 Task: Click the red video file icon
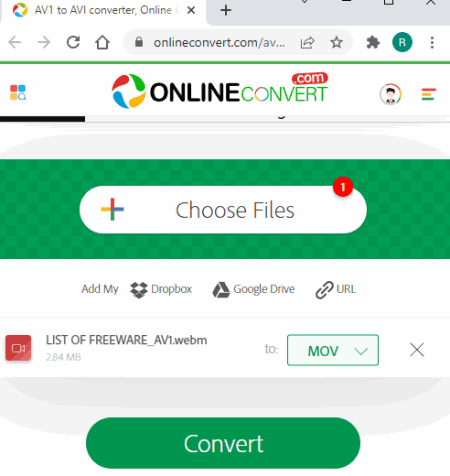click(x=18, y=348)
